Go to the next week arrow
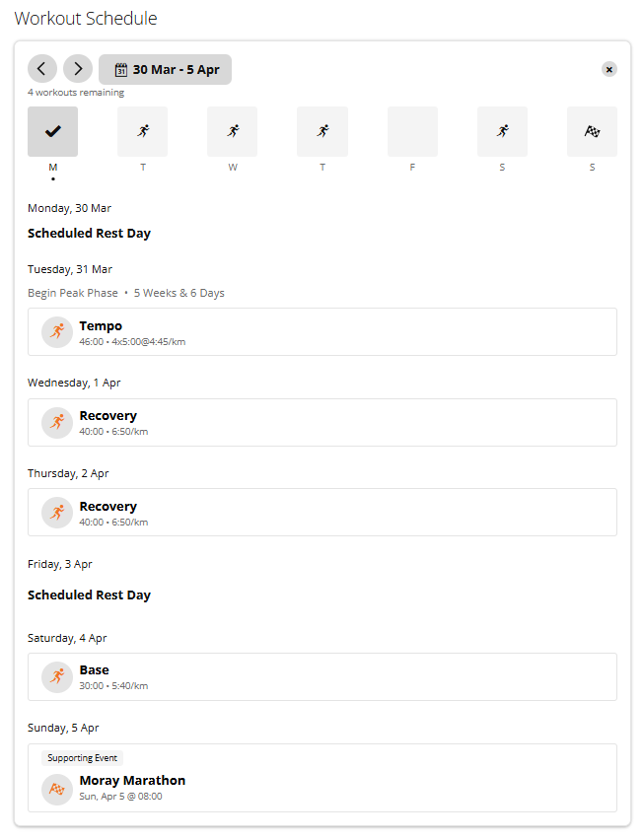 pyautogui.click(x=78, y=69)
